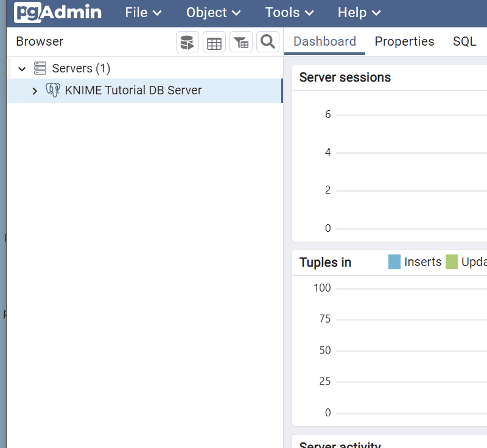Select KNIME Tutorial DB Server row
The image size is (487, 448).
pyautogui.click(x=145, y=90)
